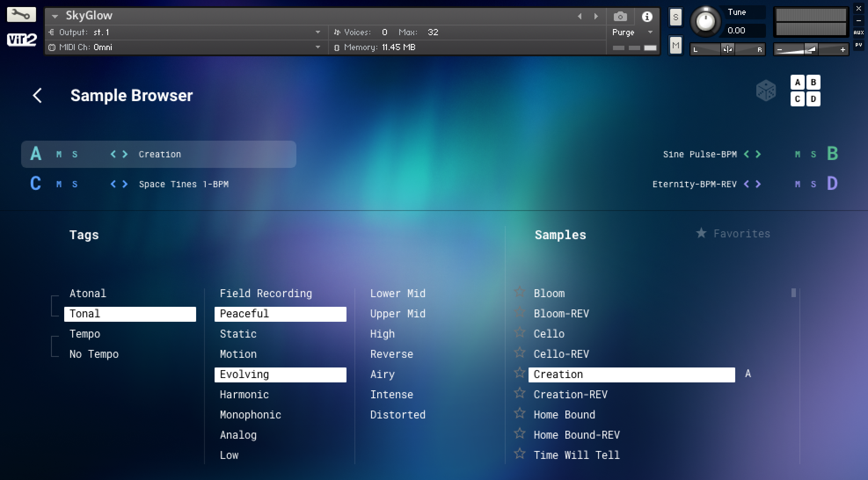Load the Cello-REV sample
This screenshot has width=868, height=480.
coord(561,354)
